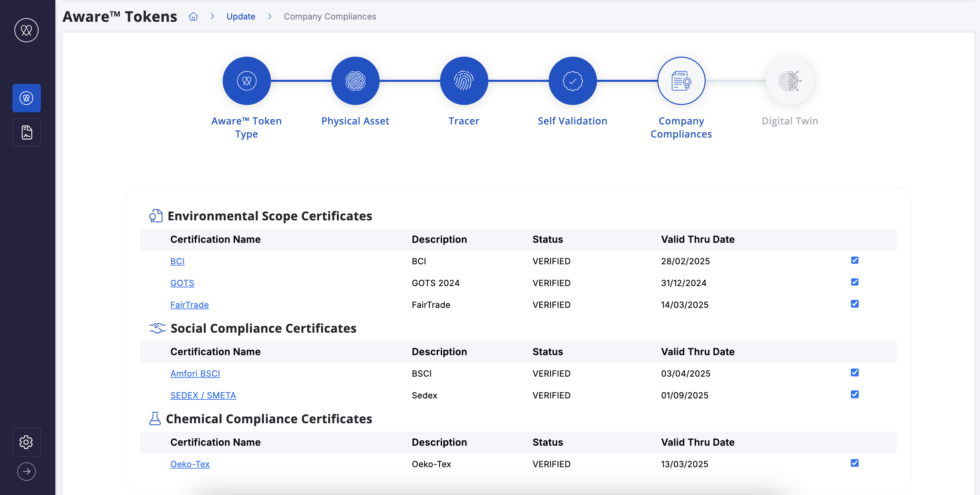Uncheck the BCI certificate checkbox
Screen dimensions: 980x495
pyautogui.click(x=855, y=260)
